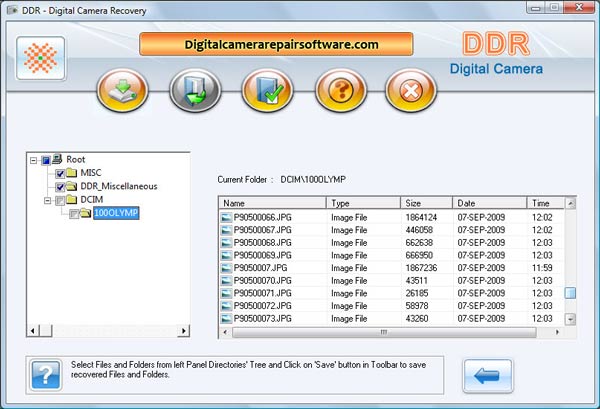
Task: Select Root node label in tree
Action: coord(76,160)
